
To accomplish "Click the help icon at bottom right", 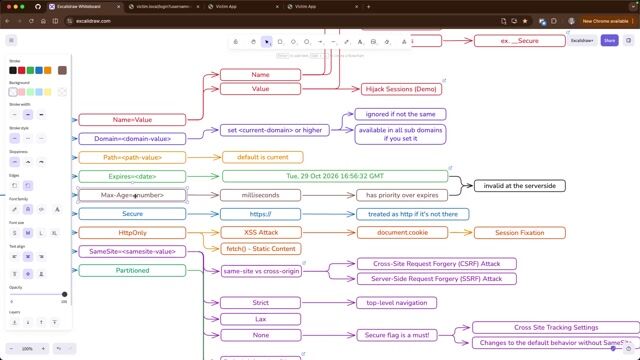I will 629,349.
